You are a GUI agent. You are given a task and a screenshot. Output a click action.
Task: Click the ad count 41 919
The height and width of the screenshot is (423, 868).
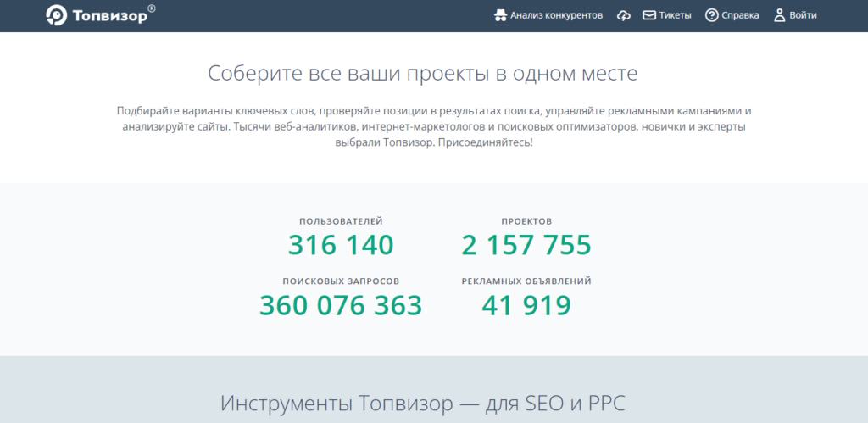click(526, 305)
